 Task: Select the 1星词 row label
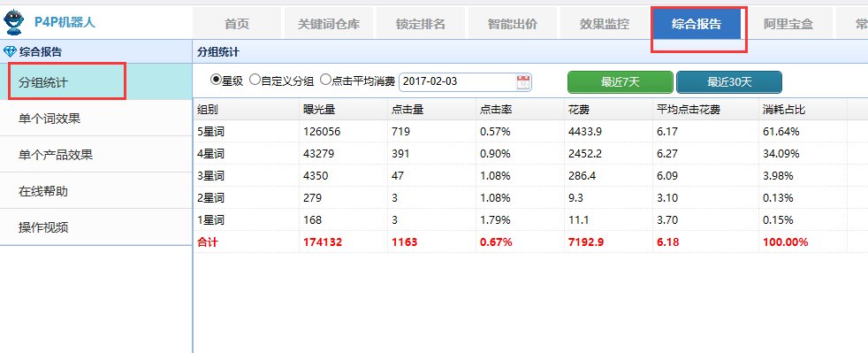point(210,220)
